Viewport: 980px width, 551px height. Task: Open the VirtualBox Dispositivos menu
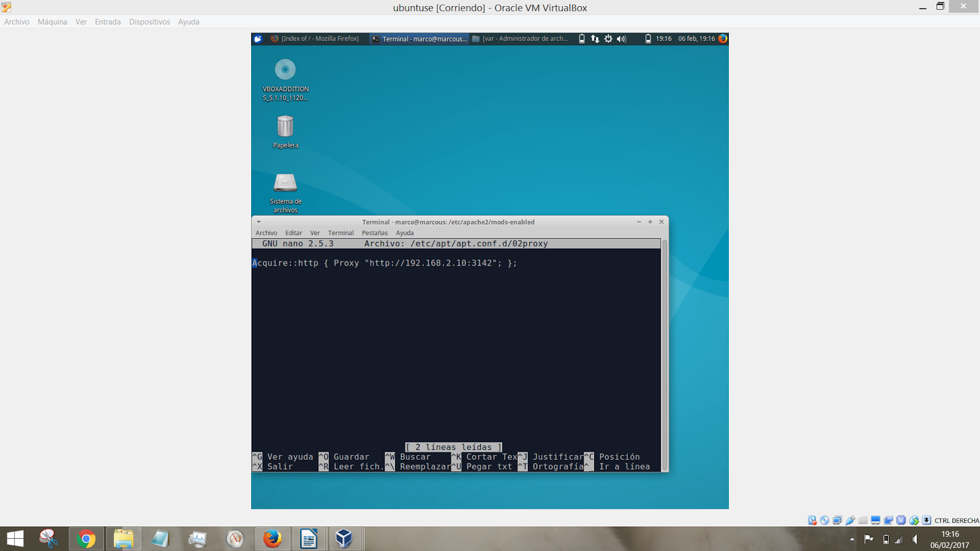(149, 21)
